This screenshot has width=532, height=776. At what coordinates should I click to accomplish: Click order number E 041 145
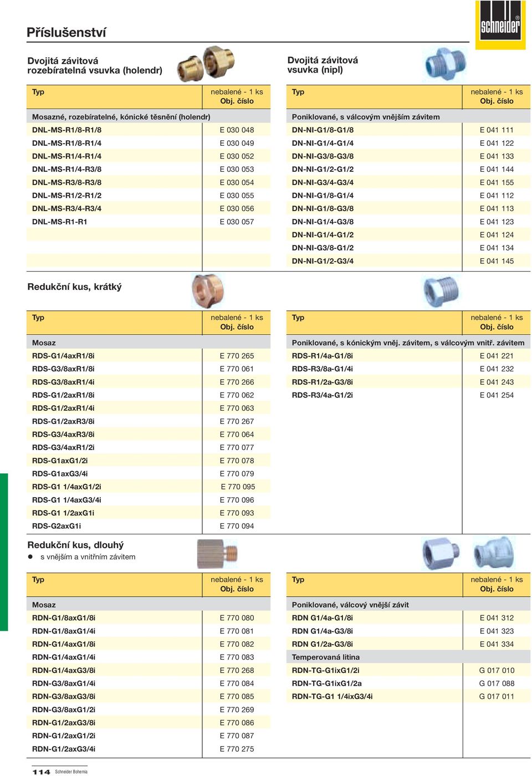coord(497,261)
